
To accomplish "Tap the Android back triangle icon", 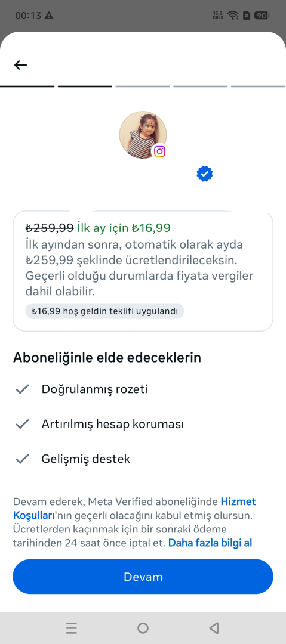I will [214, 628].
